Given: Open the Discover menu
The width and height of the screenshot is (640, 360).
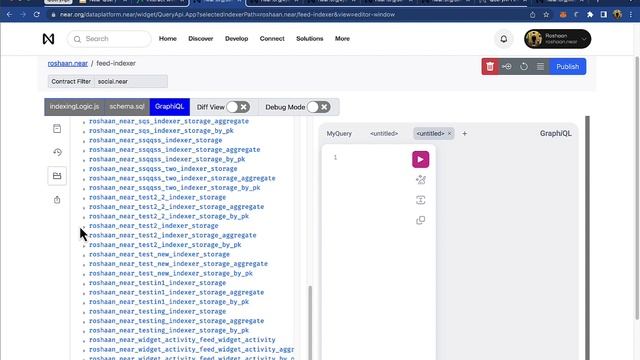Looking at the screenshot, I should pyautogui.click(x=201, y=39).
